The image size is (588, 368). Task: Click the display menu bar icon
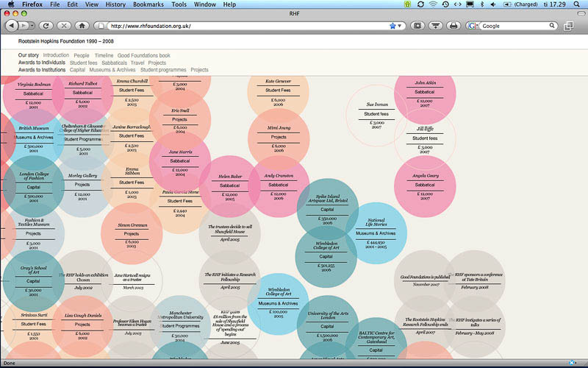coord(470,4)
